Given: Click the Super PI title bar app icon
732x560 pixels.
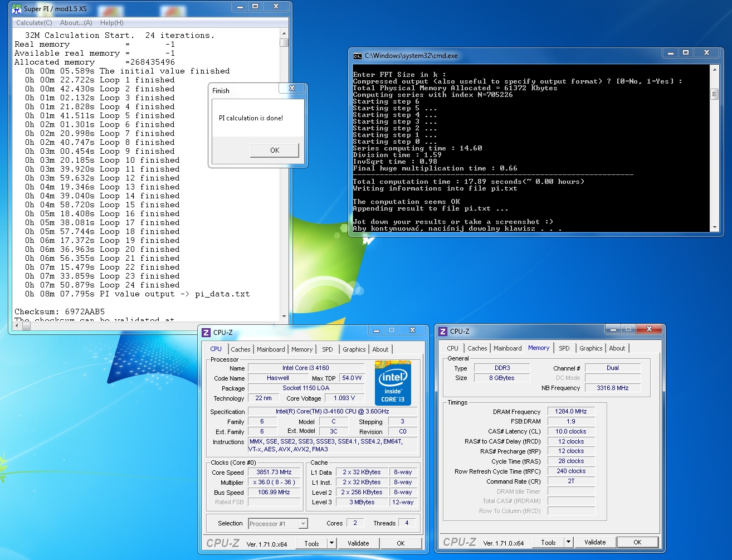Looking at the screenshot, I should (x=17, y=8).
